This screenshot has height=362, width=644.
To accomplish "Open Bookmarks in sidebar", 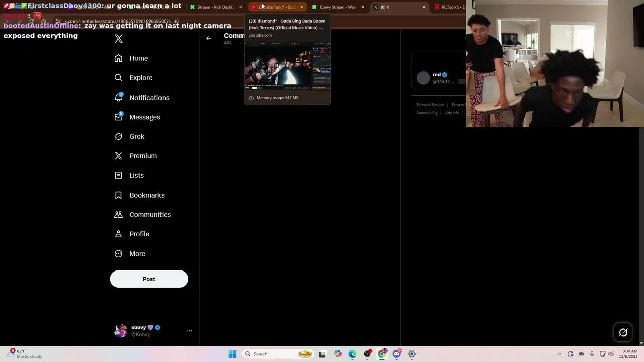I will pyautogui.click(x=147, y=195).
